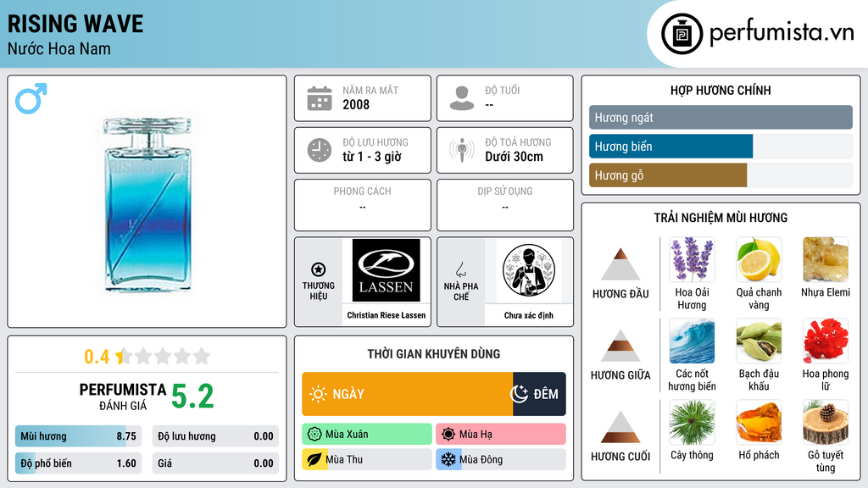The width and height of the screenshot is (868, 488).
Task: Click the RISING WAVE title text
Action: [x=75, y=24]
